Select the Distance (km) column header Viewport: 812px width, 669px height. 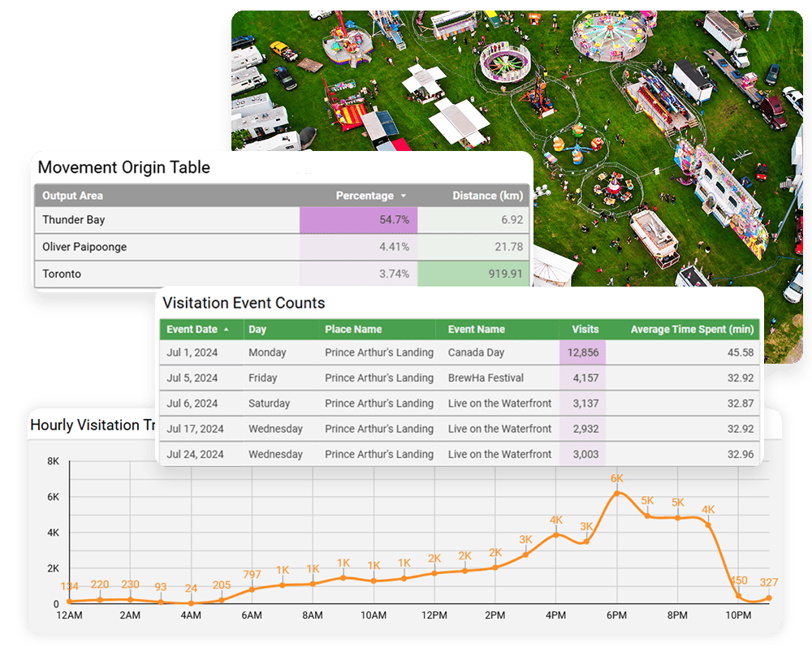tap(487, 196)
